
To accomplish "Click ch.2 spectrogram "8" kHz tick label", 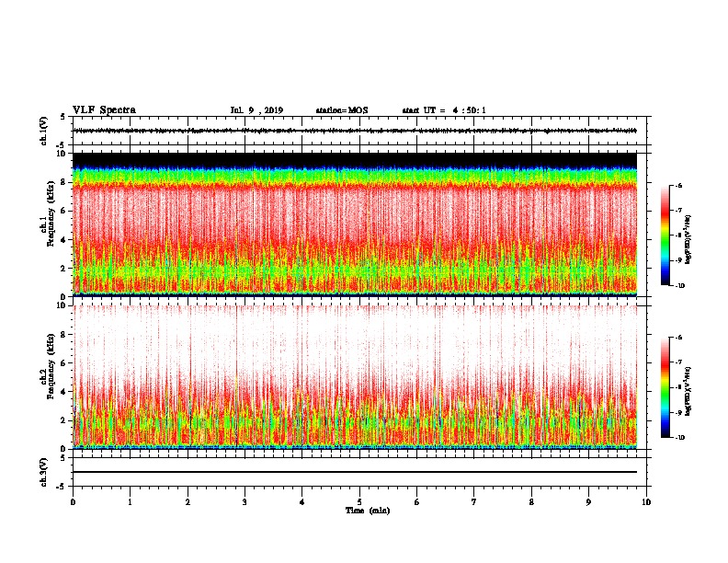I will (63, 335).
